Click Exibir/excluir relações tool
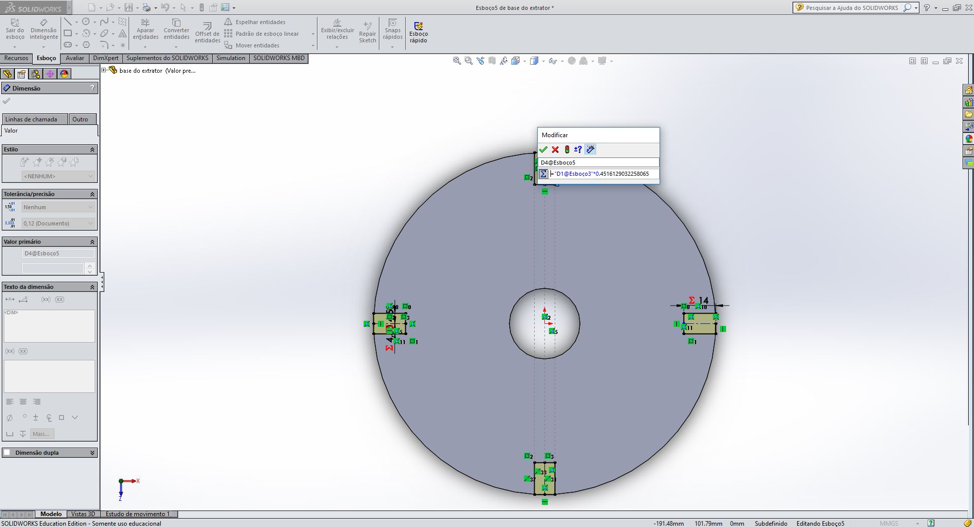The width and height of the screenshot is (974, 527). [337, 30]
